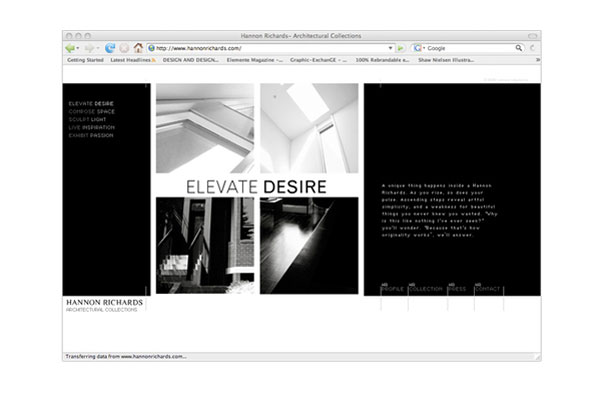Open the Profile tab at the bottom
This screenshot has width=600, height=395.
click(393, 289)
